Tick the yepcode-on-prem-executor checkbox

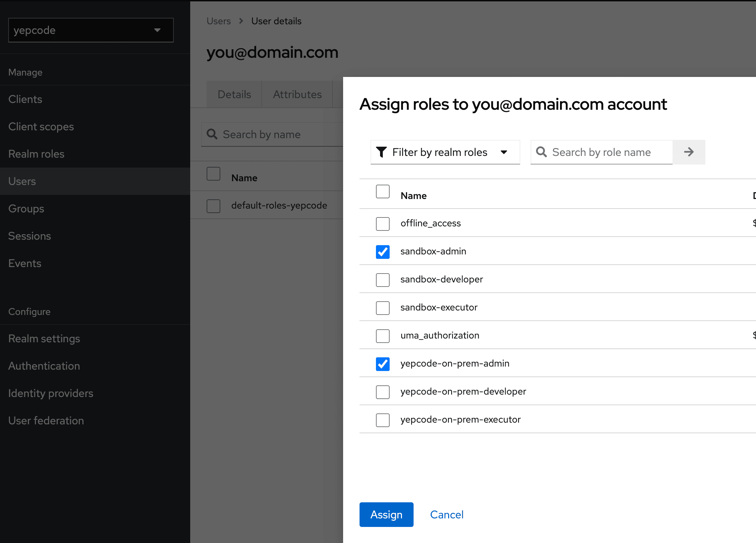[x=382, y=420]
